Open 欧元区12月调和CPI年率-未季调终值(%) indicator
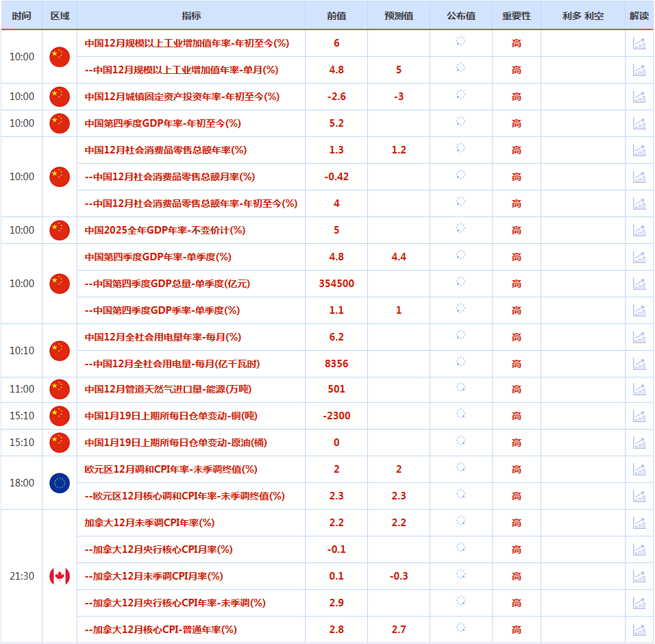 (x=171, y=470)
